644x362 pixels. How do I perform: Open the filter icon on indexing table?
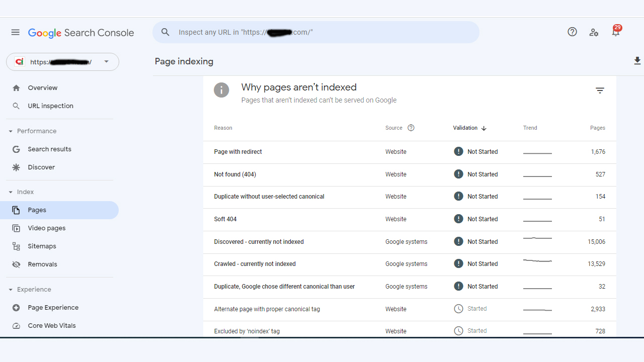click(x=600, y=90)
